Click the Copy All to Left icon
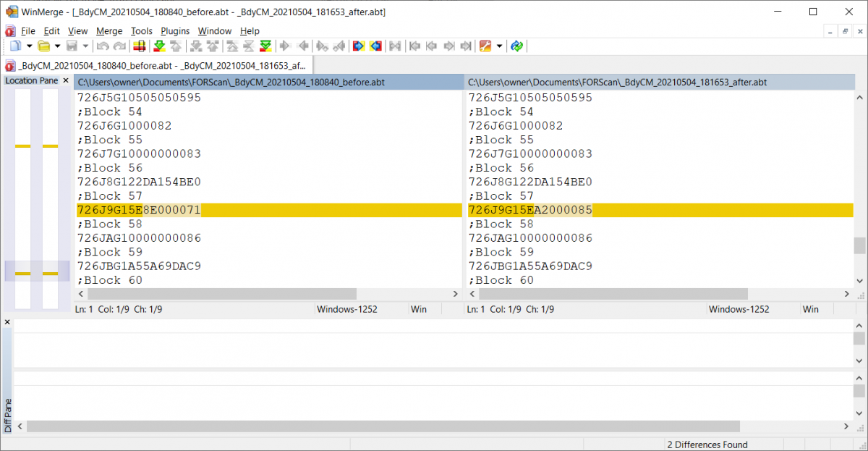Screen dimensions: 868x451 pyautogui.click(x=375, y=46)
